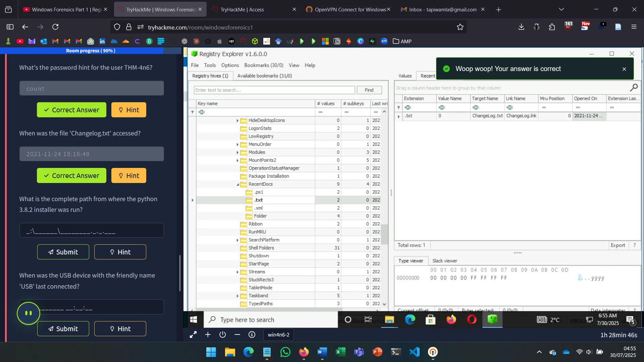Open the Slack viewer tab
This screenshot has height=362, width=644.
tap(444, 261)
